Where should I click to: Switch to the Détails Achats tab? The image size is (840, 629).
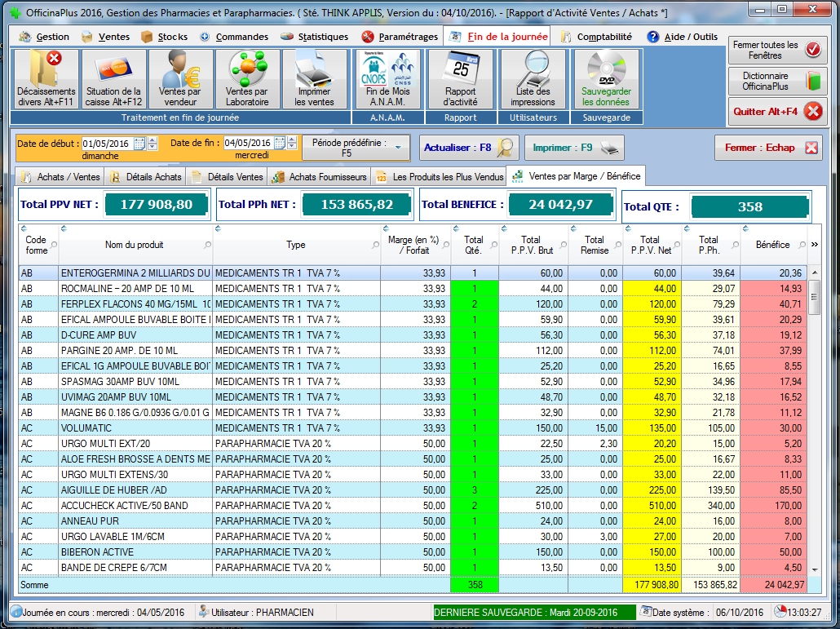click(x=147, y=176)
